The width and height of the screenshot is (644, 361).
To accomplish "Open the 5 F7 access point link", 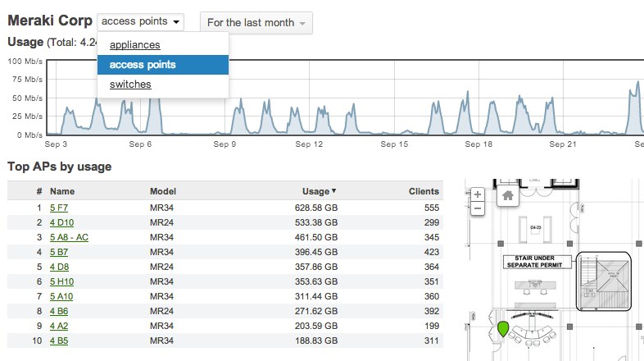I will click(x=59, y=208).
